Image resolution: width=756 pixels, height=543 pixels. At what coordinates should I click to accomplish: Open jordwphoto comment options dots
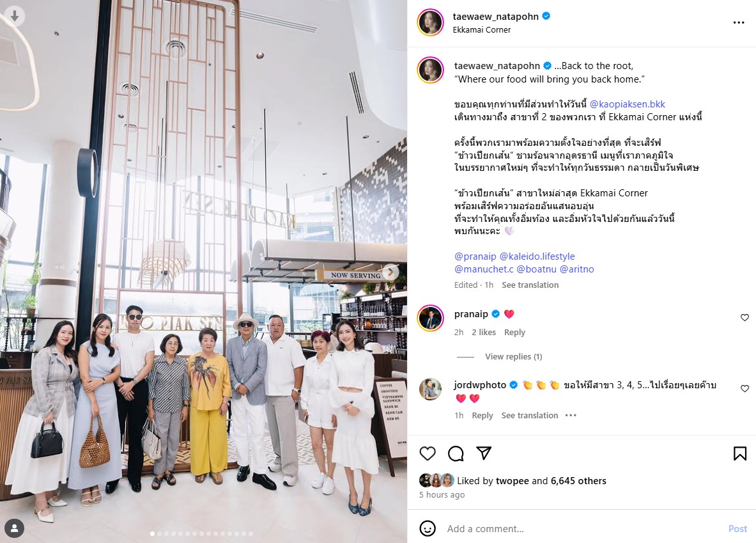pyautogui.click(x=571, y=416)
